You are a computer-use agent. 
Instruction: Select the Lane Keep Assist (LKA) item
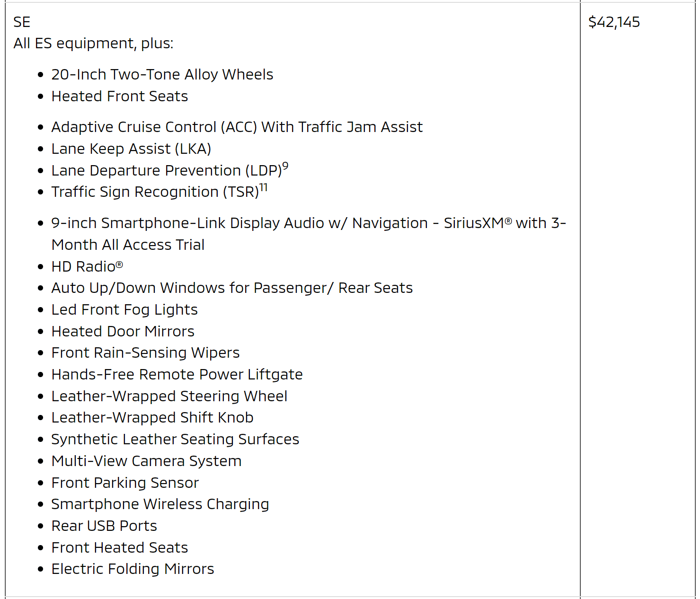pos(131,149)
